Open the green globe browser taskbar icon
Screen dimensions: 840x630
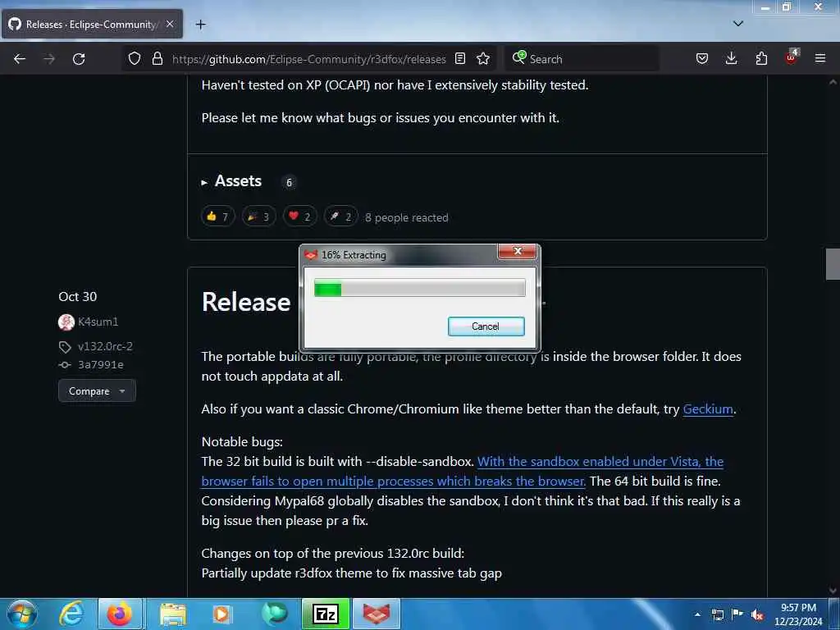(x=275, y=614)
